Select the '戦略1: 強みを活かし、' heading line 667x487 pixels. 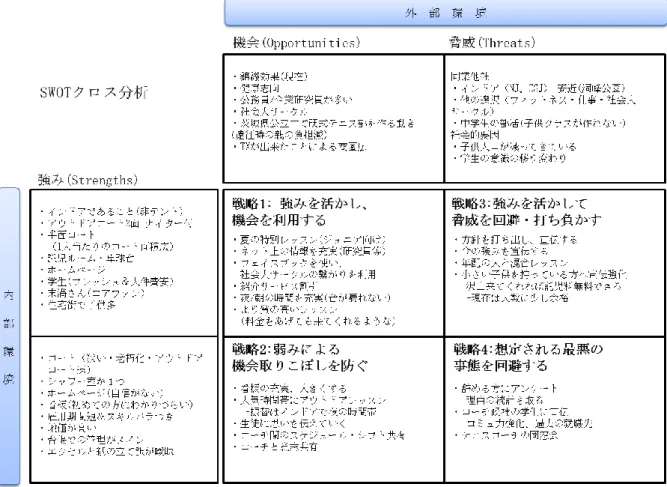click(x=300, y=203)
